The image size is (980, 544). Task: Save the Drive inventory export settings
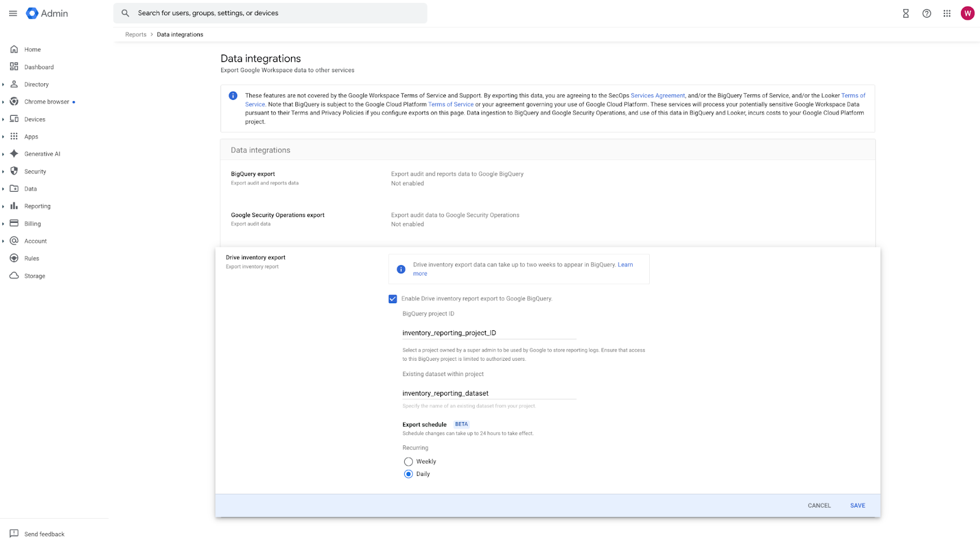click(858, 506)
